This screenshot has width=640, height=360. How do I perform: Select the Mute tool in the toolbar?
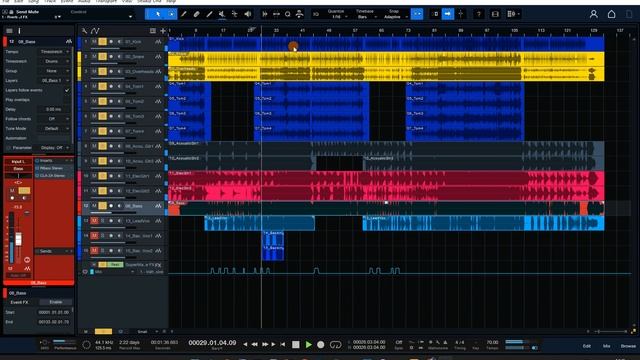click(222, 14)
